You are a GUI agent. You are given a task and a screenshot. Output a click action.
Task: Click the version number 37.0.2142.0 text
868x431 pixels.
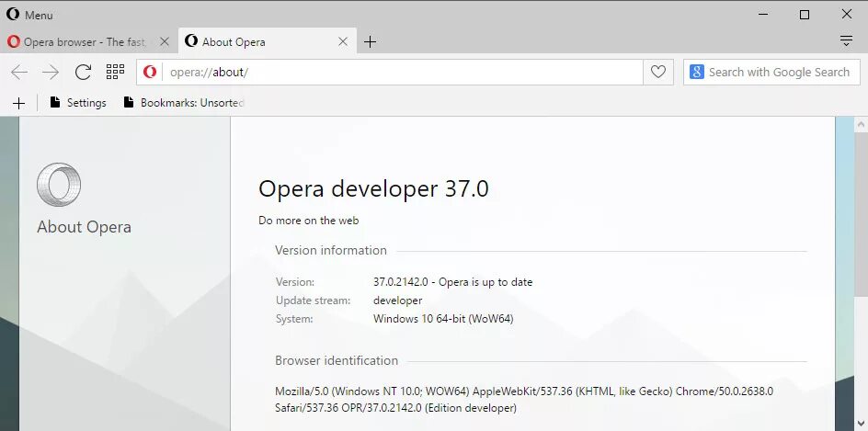coord(401,282)
